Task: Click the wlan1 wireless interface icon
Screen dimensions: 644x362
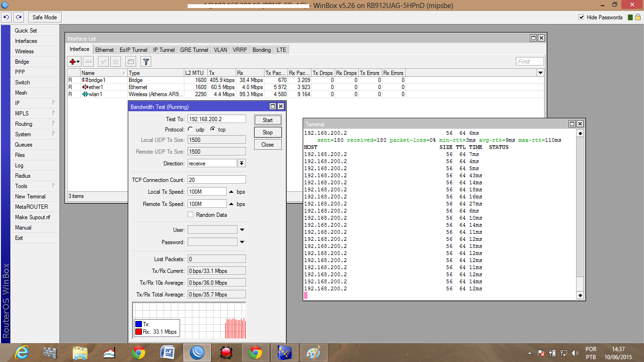Action: pos(85,94)
